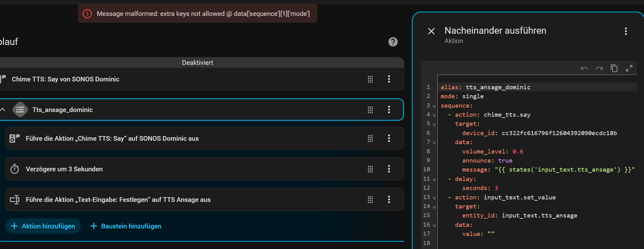Image resolution: width=644 pixels, height=249 pixels.
Task: Fold the data block at line 7
Action: tap(434, 143)
